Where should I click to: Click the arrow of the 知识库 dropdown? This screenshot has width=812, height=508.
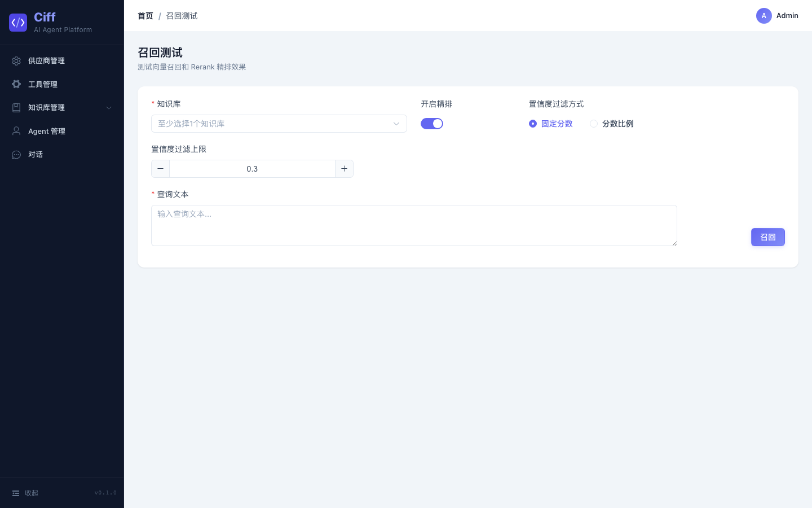pyautogui.click(x=396, y=124)
